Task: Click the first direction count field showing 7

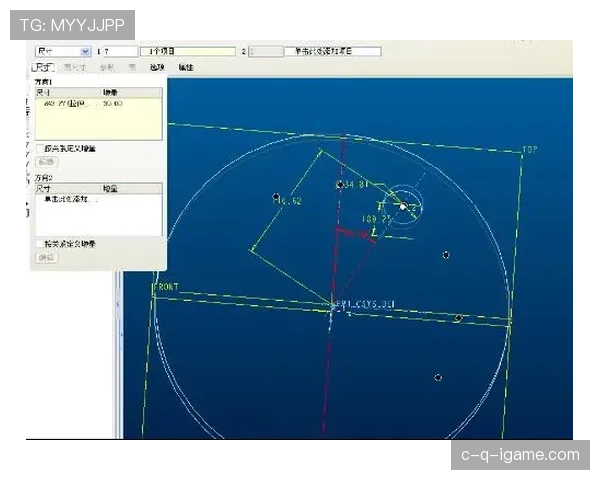Action: (117, 50)
